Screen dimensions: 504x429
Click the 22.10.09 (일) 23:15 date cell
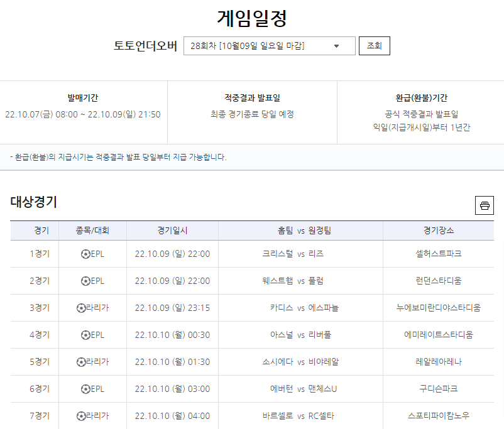pyautogui.click(x=172, y=308)
